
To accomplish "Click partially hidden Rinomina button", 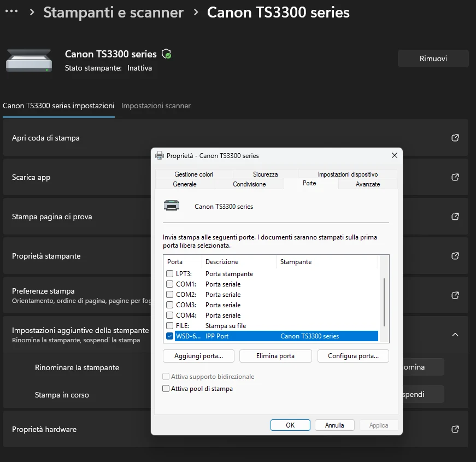I will [x=423, y=367].
